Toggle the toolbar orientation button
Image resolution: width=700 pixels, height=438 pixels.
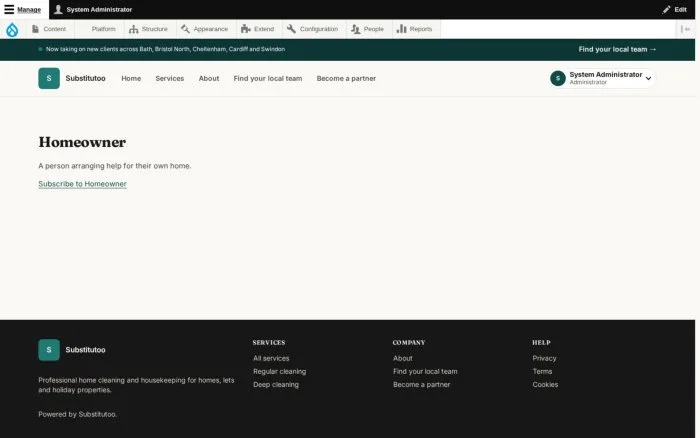(x=685, y=29)
